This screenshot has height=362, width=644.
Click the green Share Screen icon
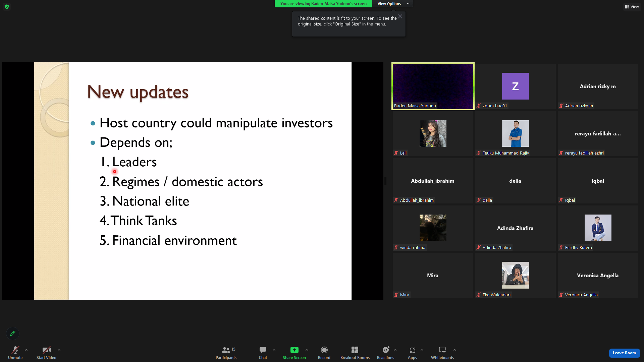click(294, 350)
